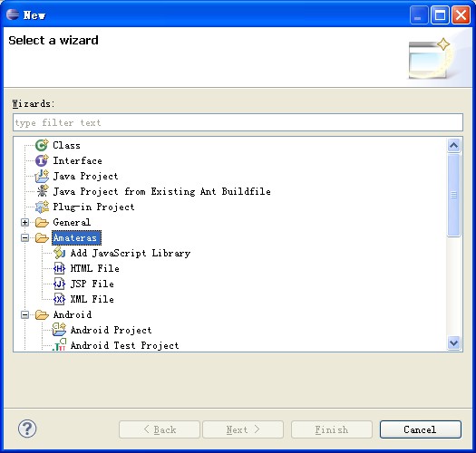Click the Android Test Project icon
The image size is (476, 453).
(x=59, y=345)
